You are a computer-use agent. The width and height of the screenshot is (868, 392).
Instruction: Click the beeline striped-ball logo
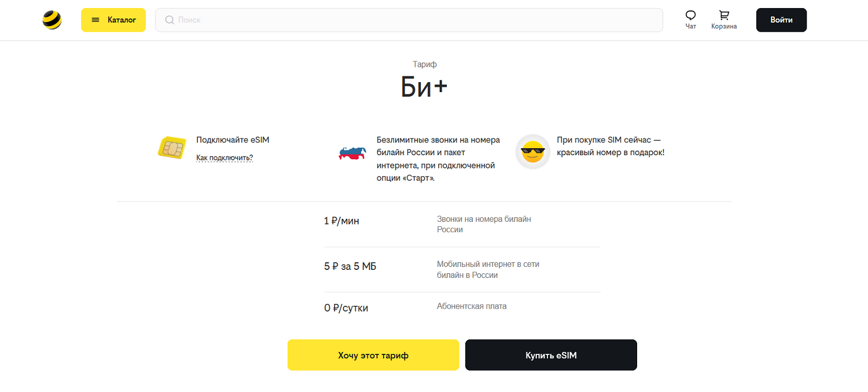[52, 20]
